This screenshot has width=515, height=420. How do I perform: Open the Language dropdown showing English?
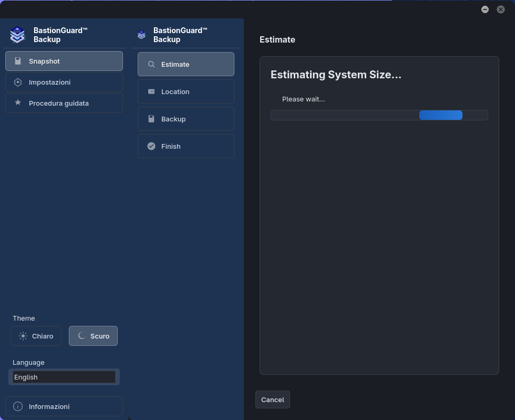pyautogui.click(x=64, y=377)
